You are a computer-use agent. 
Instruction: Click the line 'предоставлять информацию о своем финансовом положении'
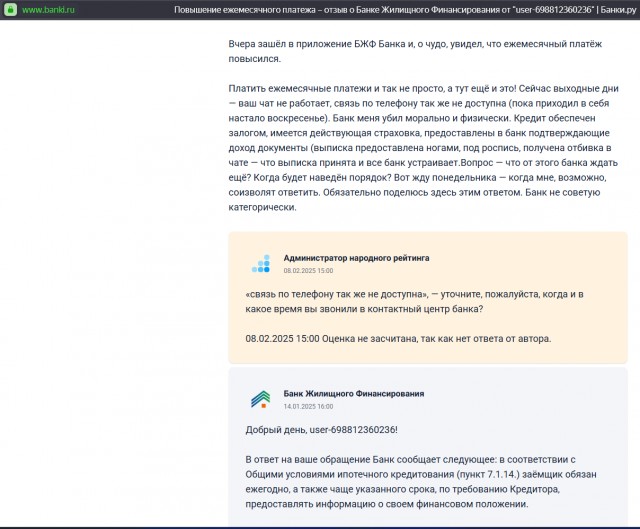(387, 504)
